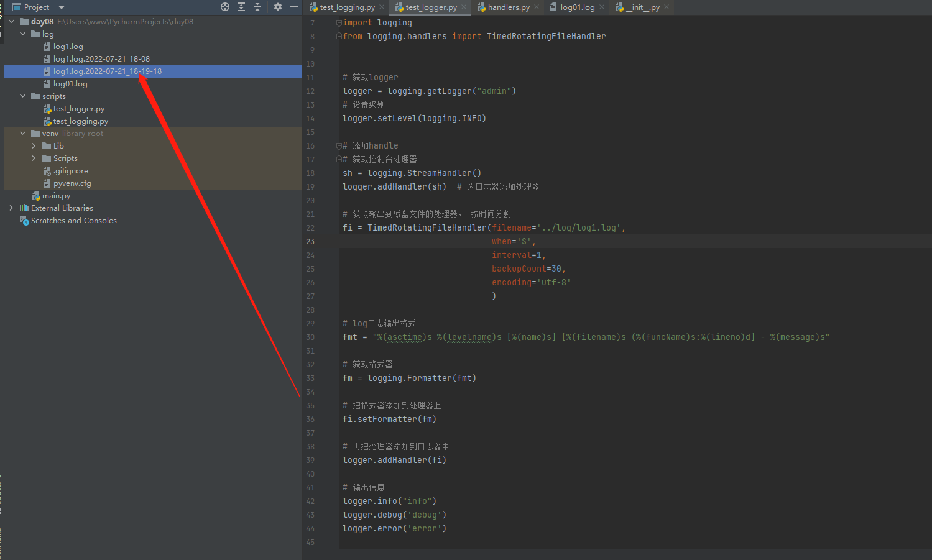Toggle code fold marker on line 16
Screen dimensions: 932x560
tap(339, 146)
